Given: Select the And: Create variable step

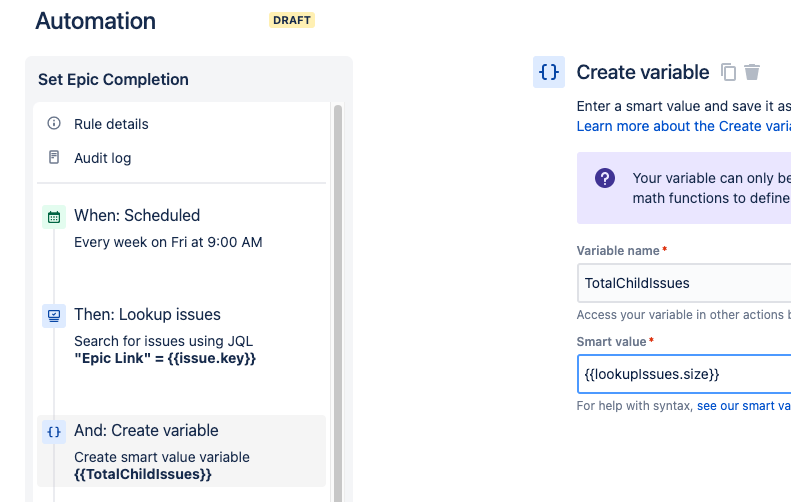Looking at the screenshot, I should pyautogui.click(x=146, y=431).
